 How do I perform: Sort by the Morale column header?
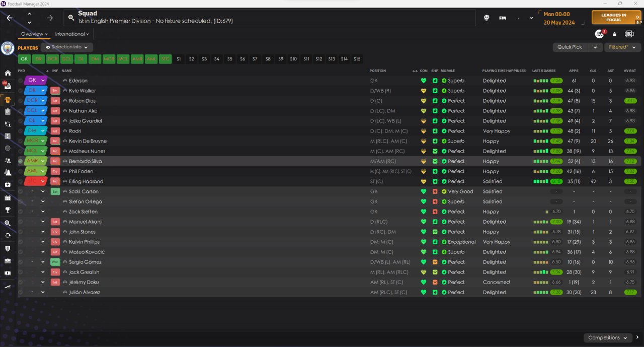tap(448, 71)
